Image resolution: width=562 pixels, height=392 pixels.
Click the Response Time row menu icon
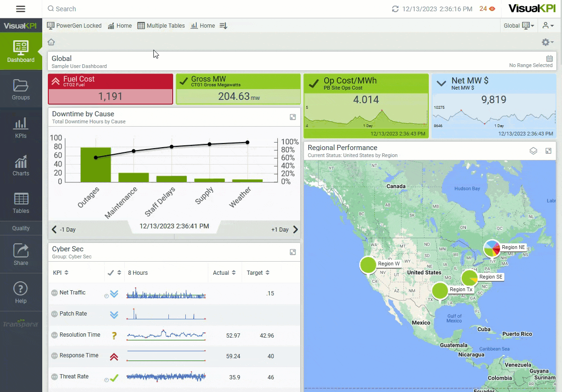click(54, 356)
